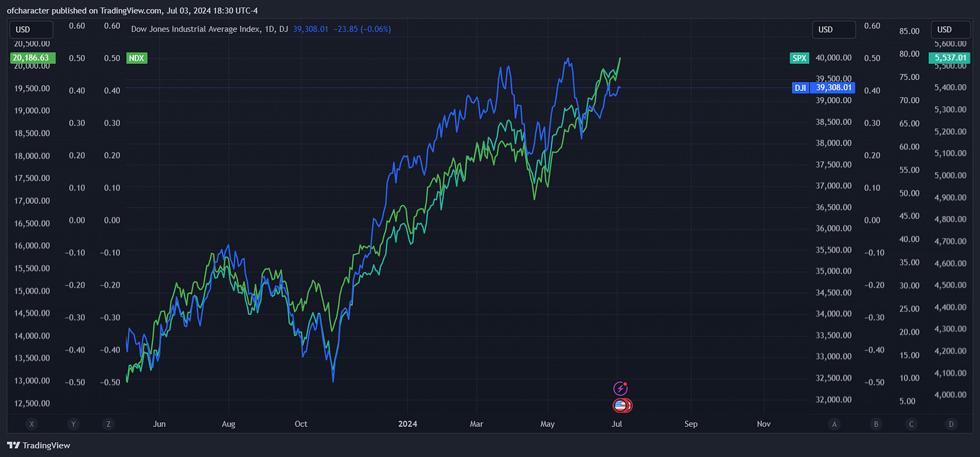Screen dimensions: 980x457
Task: Open USD currency box above 20,500.00 scale
Action: [x=31, y=30]
